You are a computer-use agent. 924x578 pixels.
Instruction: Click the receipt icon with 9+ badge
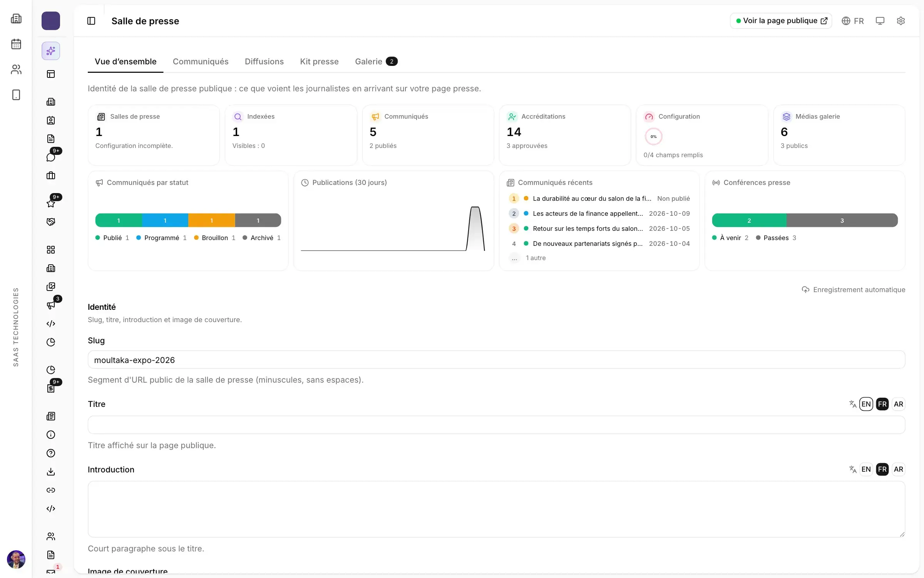(51, 388)
